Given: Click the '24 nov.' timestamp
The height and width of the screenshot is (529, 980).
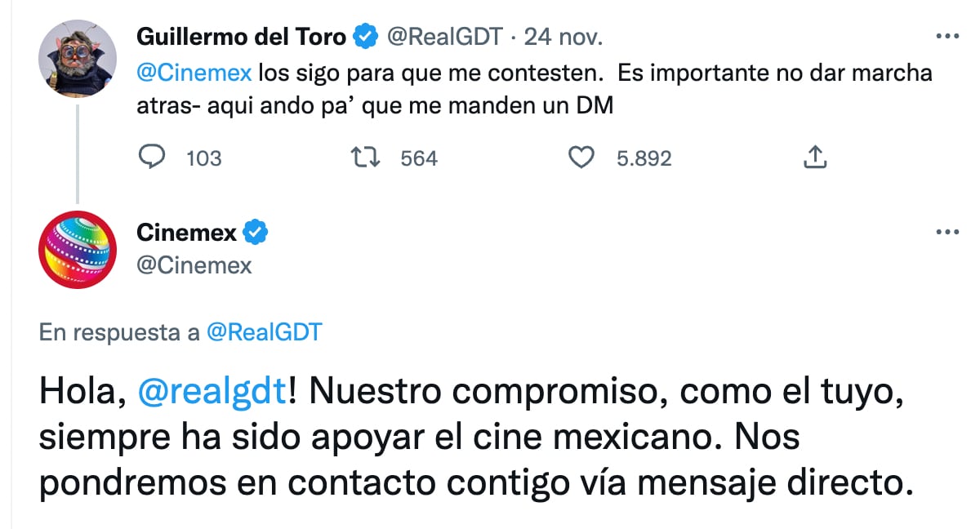Looking at the screenshot, I should click(565, 34).
